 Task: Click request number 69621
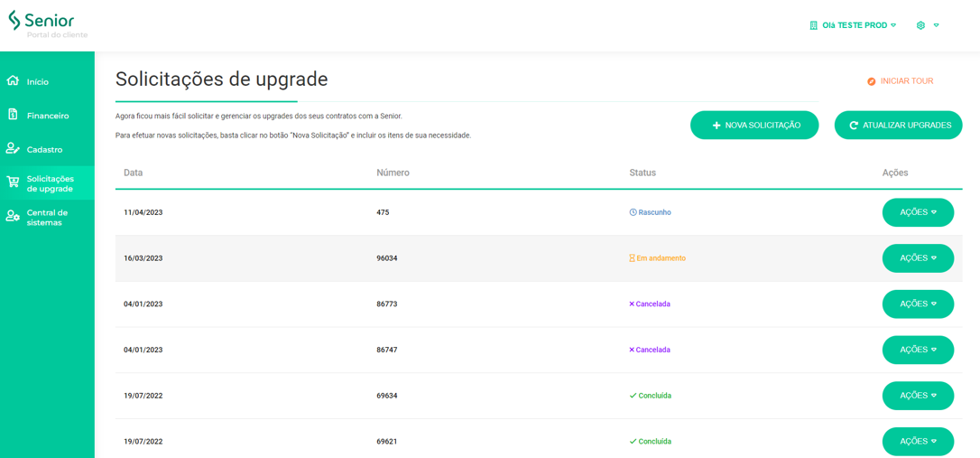click(387, 441)
